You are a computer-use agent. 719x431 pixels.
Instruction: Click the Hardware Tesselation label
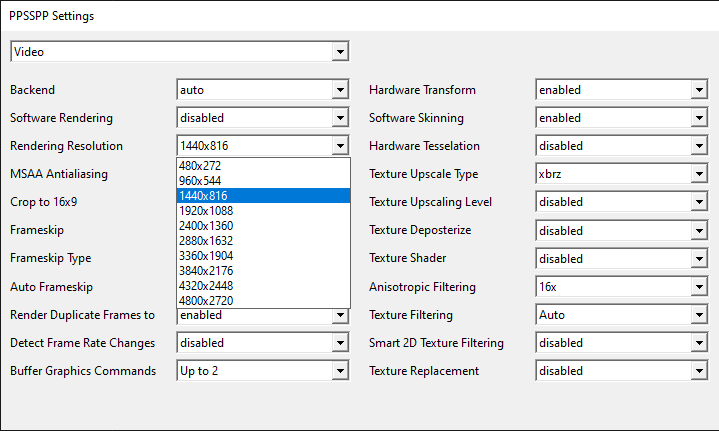pyautogui.click(x=424, y=146)
